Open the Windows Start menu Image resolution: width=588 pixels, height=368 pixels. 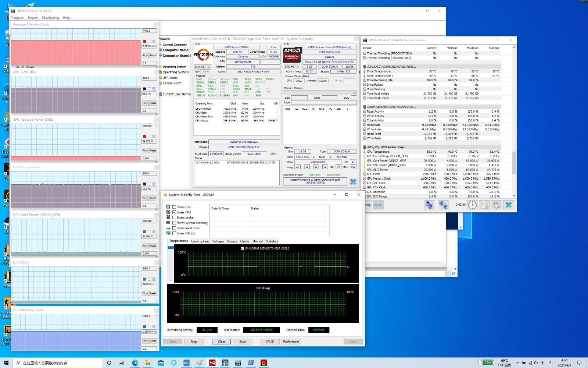point(6,363)
